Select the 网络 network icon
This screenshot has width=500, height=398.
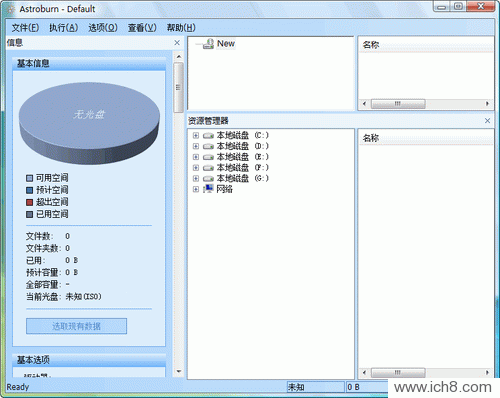208,189
